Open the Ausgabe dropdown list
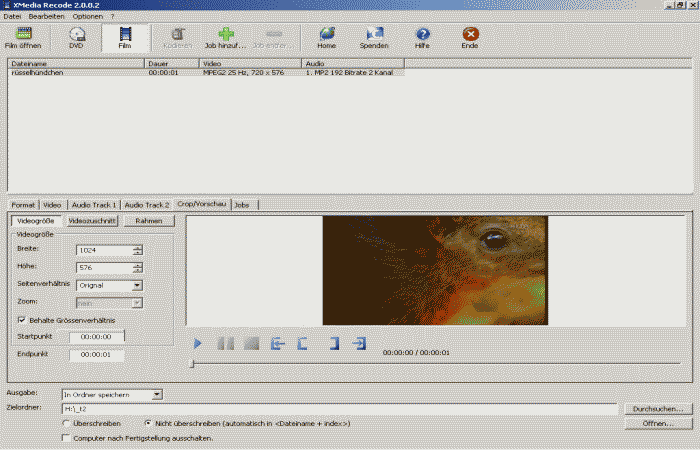The image size is (700, 450). click(x=156, y=395)
